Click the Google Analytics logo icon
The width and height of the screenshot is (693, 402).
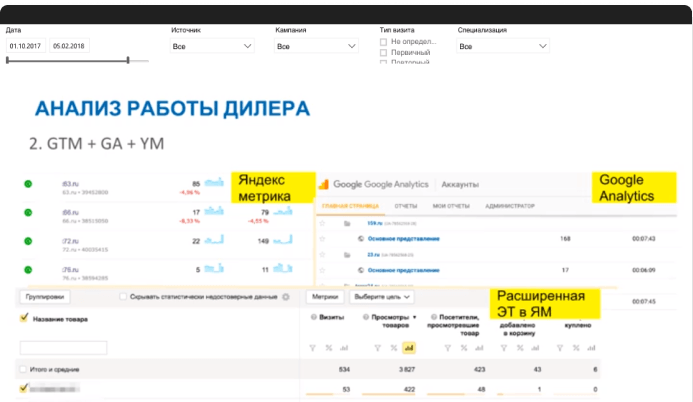[324, 184]
